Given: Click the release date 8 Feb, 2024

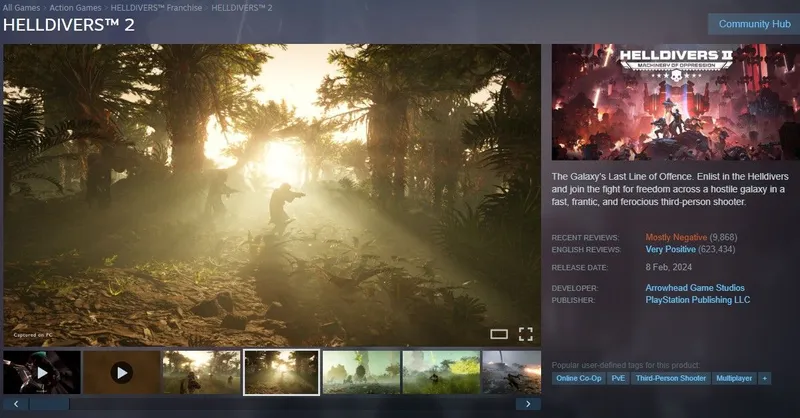Looking at the screenshot, I should 668,267.
